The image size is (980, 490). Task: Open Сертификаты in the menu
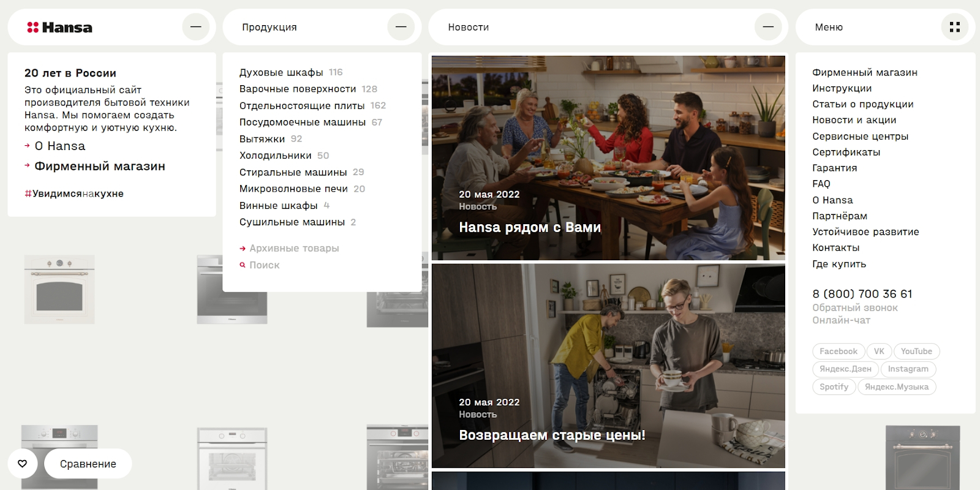846,152
